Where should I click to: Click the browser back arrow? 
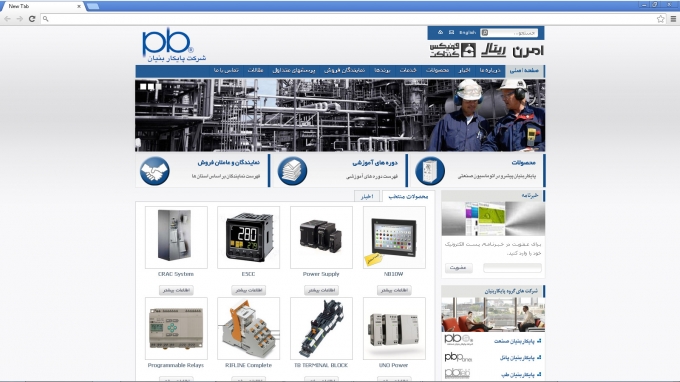click(x=7, y=19)
